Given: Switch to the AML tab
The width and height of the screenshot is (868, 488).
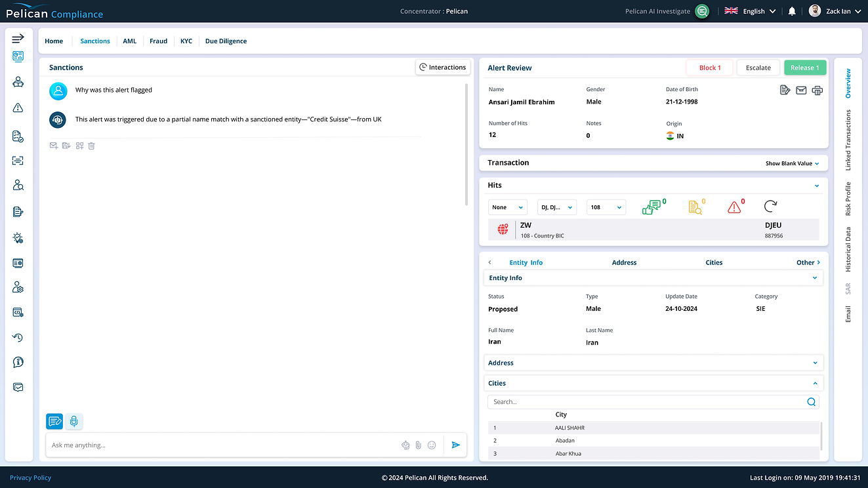Looking at the screenshot, I should pos(130,41).
